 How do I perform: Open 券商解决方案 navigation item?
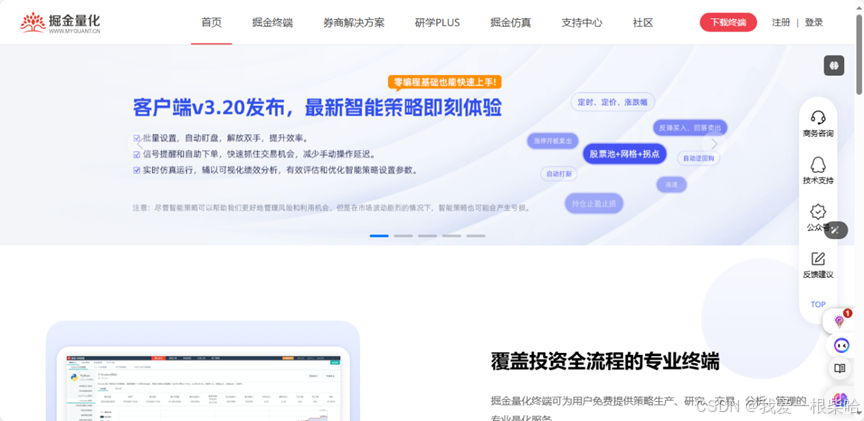tap(354, 23)
